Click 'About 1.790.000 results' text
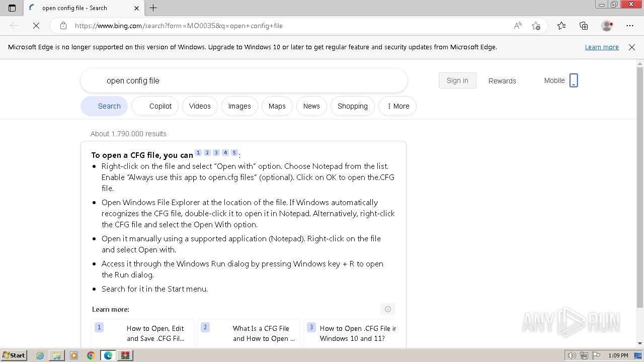Screen dimensions: 644x362 pyautogui.click(x=128, y=134)
